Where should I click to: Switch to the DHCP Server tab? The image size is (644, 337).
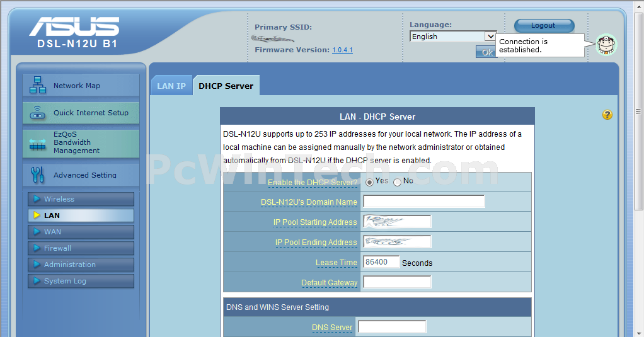click(x=226, y=86)
